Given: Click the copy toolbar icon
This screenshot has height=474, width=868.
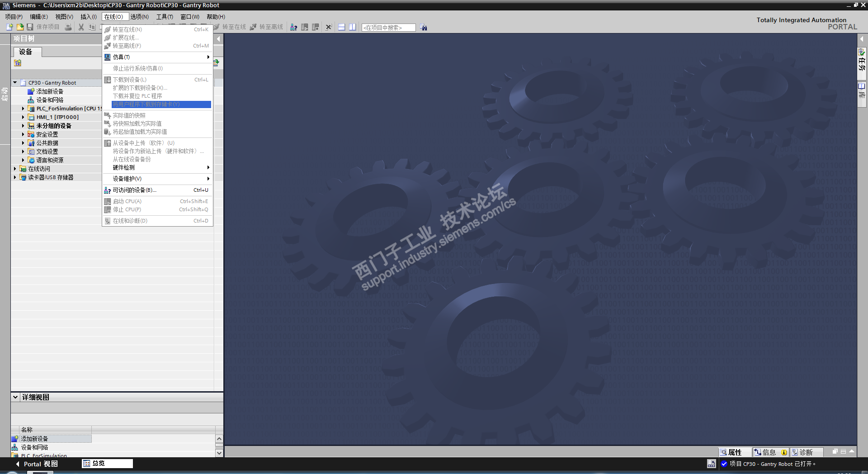Looking at the screenshot, I should coord(92,27).
